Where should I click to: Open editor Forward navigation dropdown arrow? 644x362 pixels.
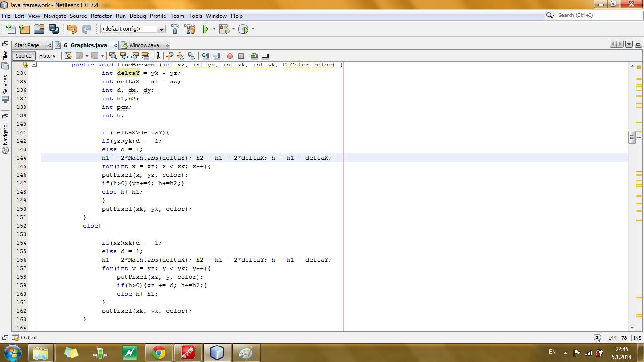coord(102,56)
